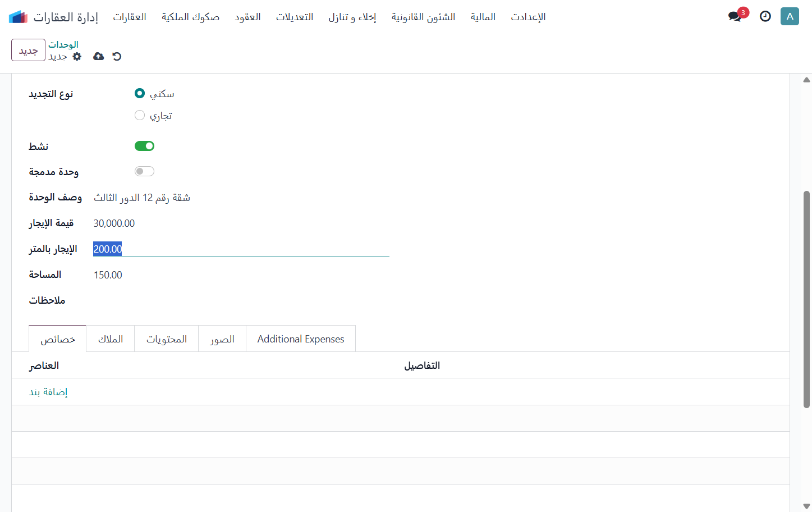812x512 pixels.
Task: Switch to the خصائص tab
Action: 58,339
